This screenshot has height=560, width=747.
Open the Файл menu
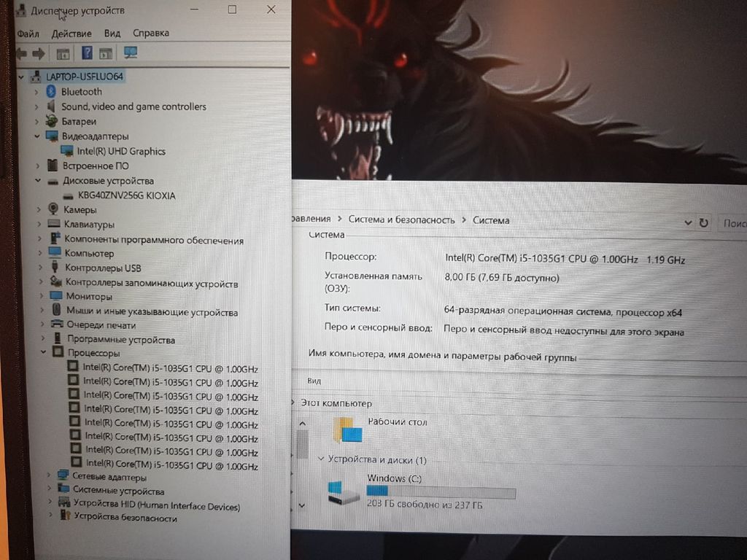point(28,34)
